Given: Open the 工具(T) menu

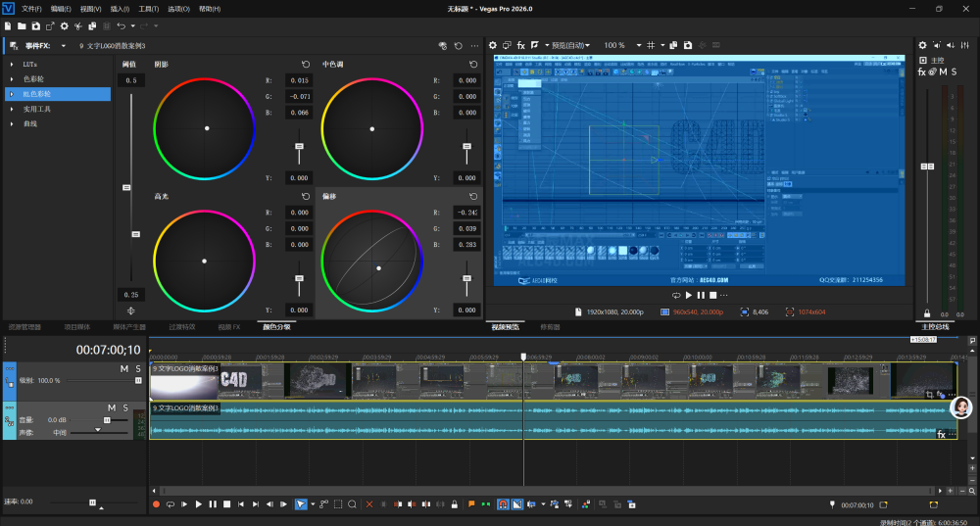Looking at the screenshot, I should 149,9.
